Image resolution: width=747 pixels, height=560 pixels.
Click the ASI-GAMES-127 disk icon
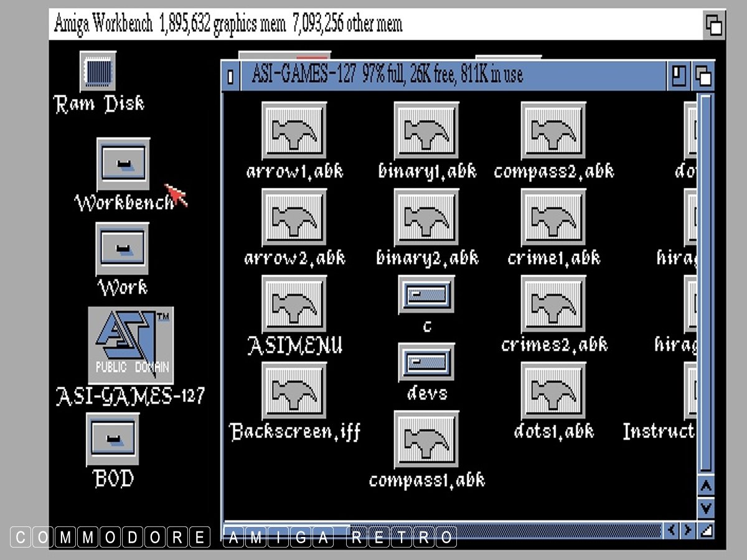131,345
